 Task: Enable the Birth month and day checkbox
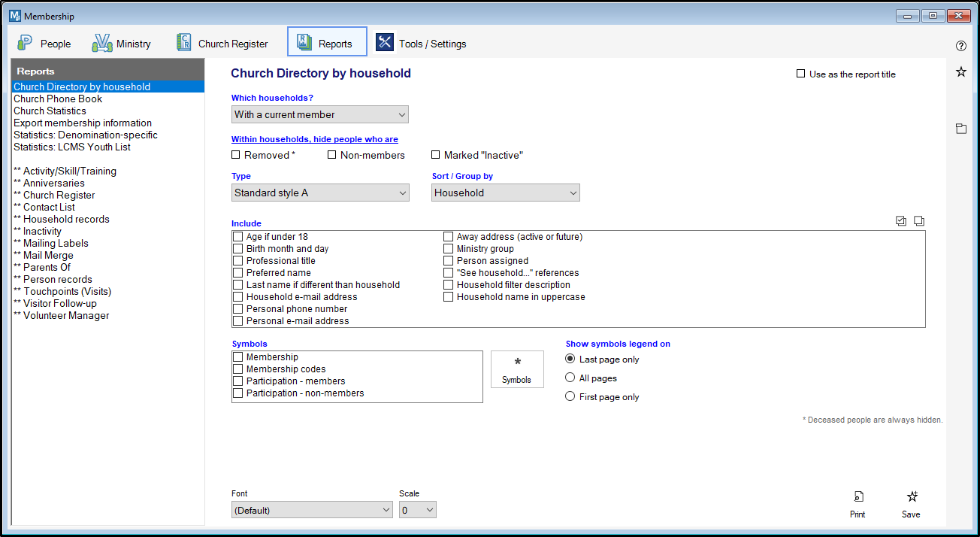pos(238,249)
